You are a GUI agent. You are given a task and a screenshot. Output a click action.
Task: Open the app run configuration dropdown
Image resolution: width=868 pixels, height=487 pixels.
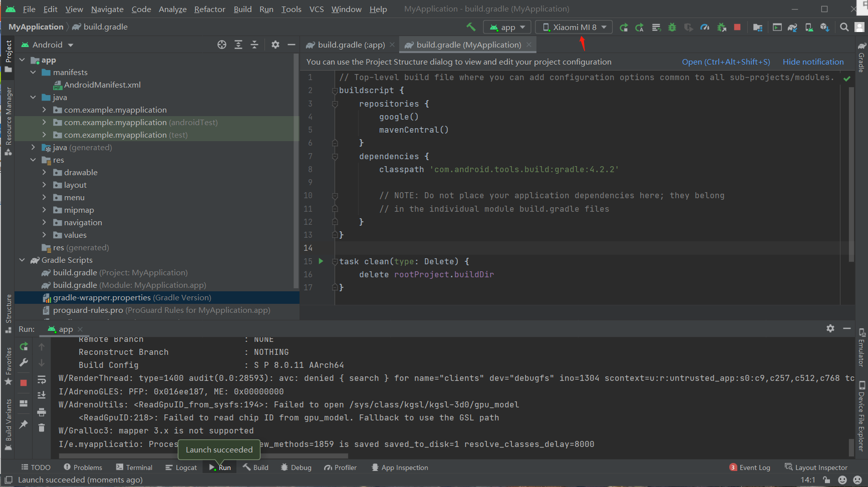pyautogui.click(x=507, y=27)
